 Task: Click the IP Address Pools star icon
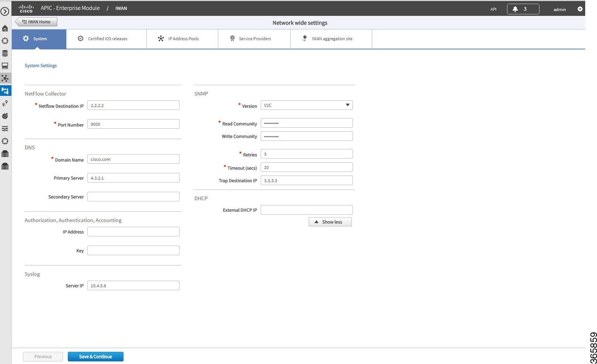pos(161,38)
